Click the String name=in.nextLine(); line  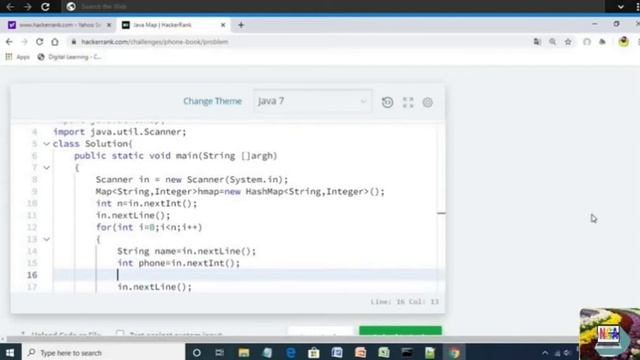(x=187, y=251)
